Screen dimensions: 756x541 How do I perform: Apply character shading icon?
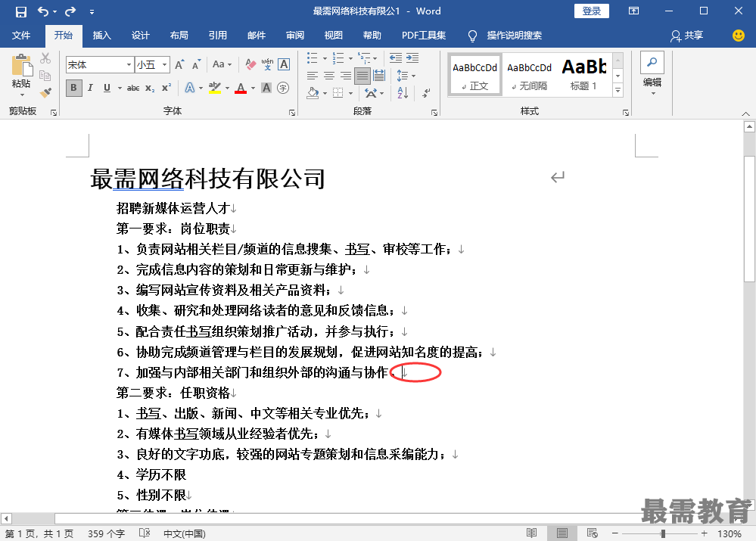coord(266,88)
